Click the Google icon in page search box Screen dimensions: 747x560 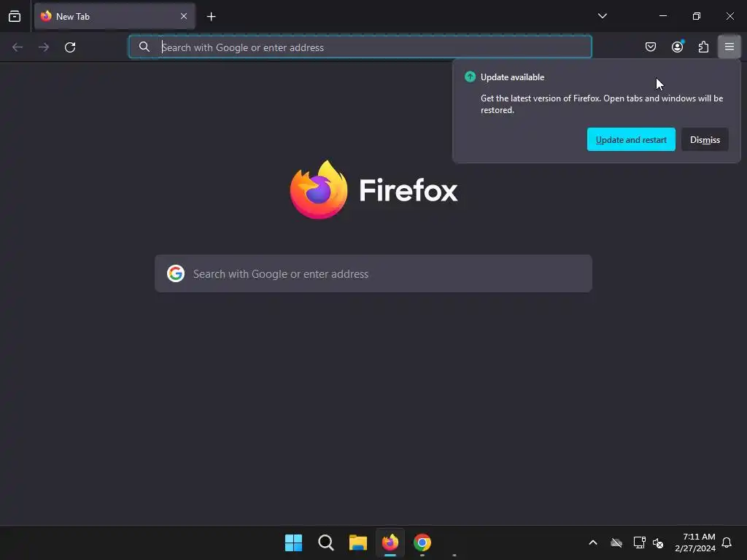click(x=176, y=273)
